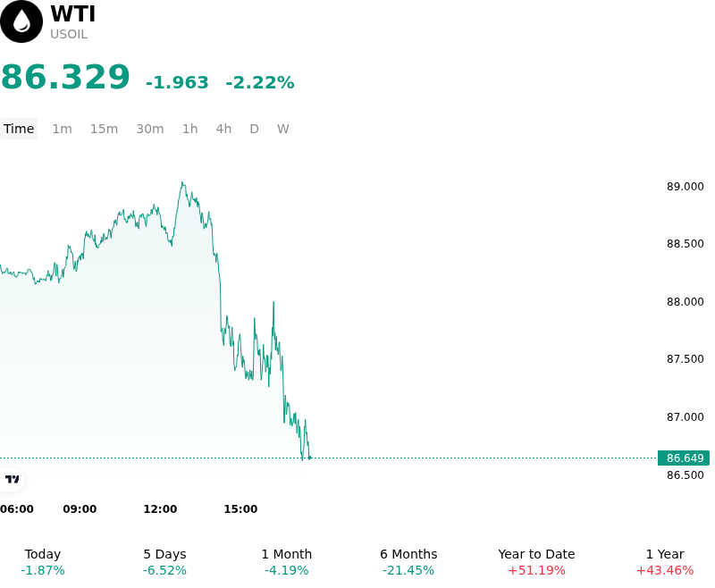715x588 pixels.
Task: Switch chart to Weekly (W) interval
Action: (x=283, y=129)
